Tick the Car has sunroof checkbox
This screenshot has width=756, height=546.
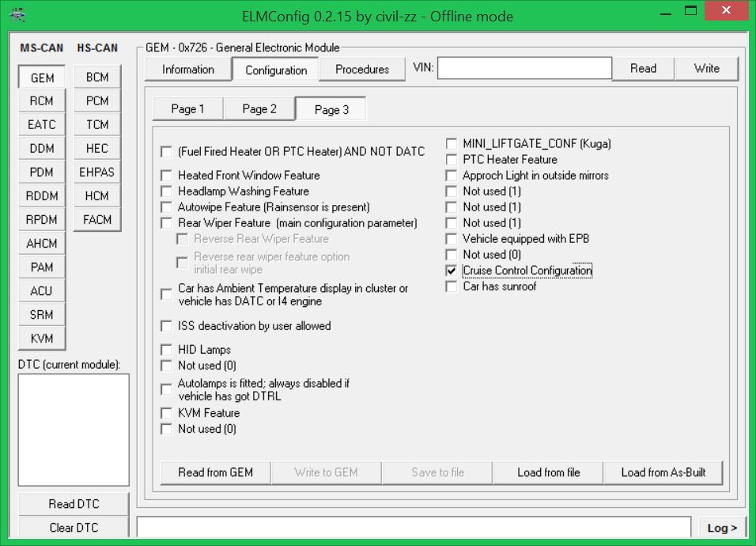tap(452, 286)
